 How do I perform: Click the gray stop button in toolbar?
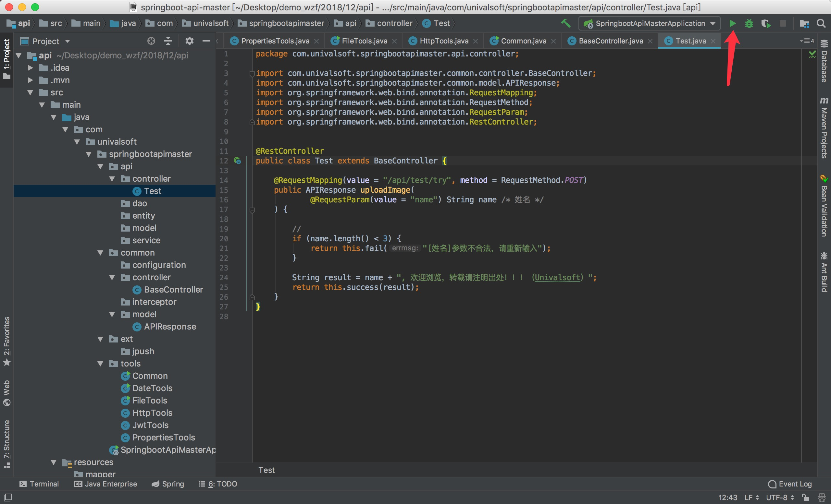point(783,24)
